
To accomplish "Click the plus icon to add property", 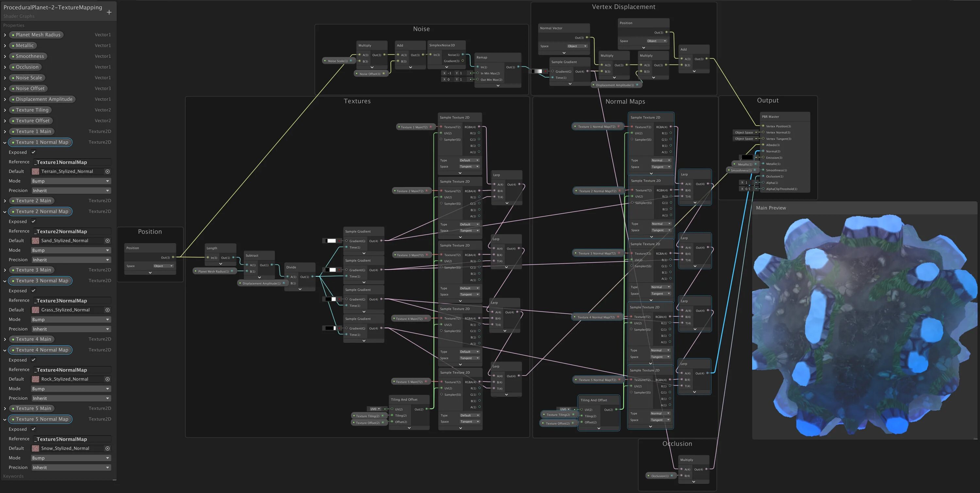I will (109, 12).
